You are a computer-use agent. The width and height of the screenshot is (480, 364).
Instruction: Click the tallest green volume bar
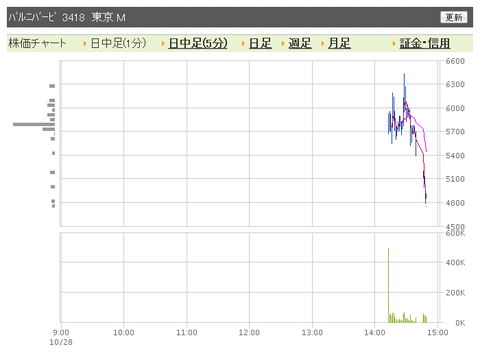[388, 285]
